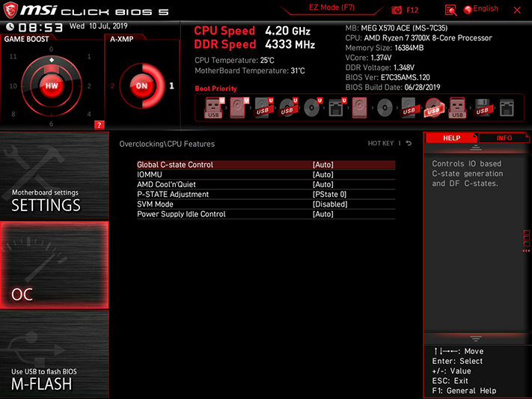Open the search magnifier icon in header
The width and height of the screenshot is (532, 399).
[x=450, y=10]
